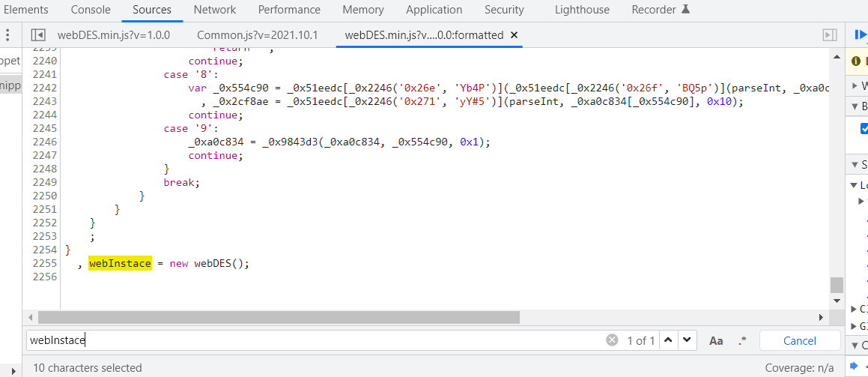Click the warning info icon in debugger pane
The height and width of the screenshot is (377, 868).
click(856, 61)
